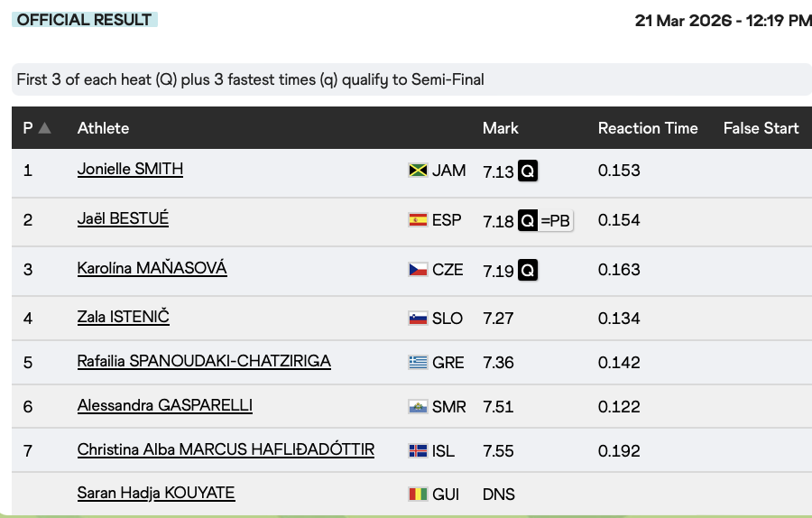Sort by the Mark column header

click(x=500, y=128)
